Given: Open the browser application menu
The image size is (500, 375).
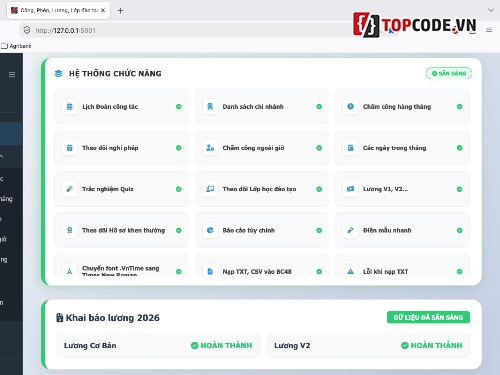Looking at the screenshot, I should coord(489,30).
